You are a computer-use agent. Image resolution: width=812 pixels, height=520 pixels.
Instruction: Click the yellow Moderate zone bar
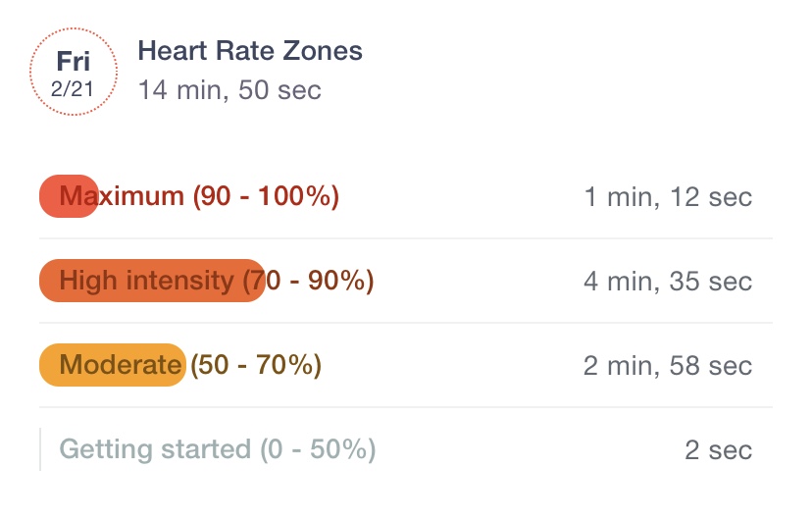(113, 365)
